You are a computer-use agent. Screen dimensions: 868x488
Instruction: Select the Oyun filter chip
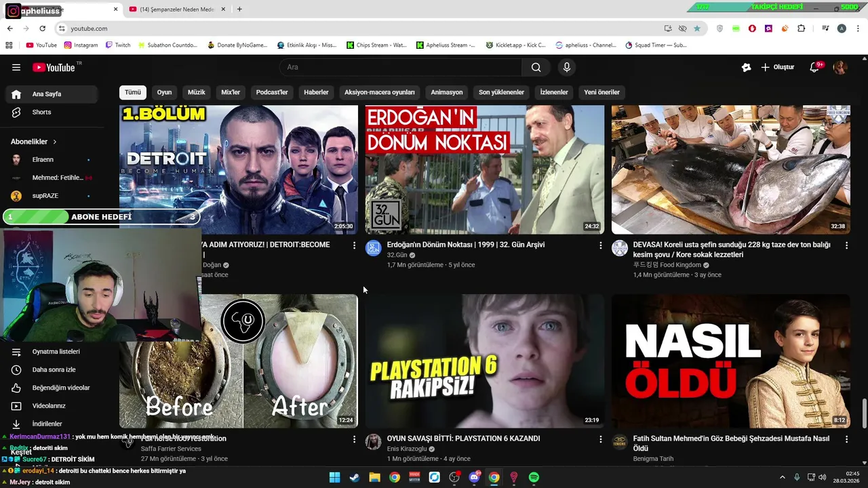pyautogui.click(x=165, y=92)
